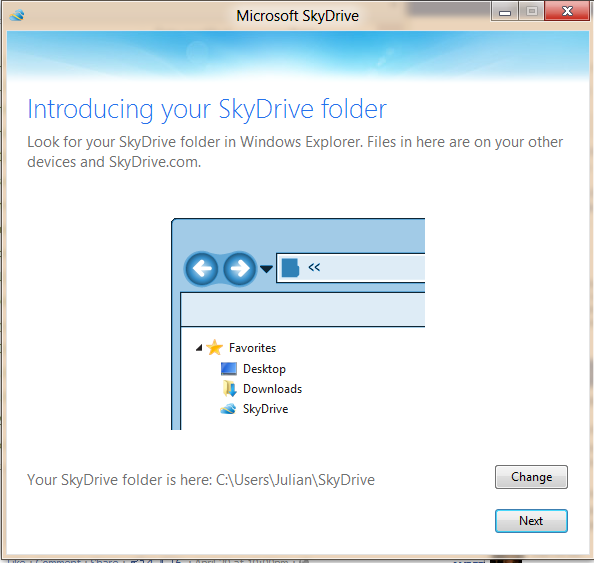Click the back arrow in the Explorer illustration
Image resolution: width=594 pixels, height=563 pixels.
202,269
